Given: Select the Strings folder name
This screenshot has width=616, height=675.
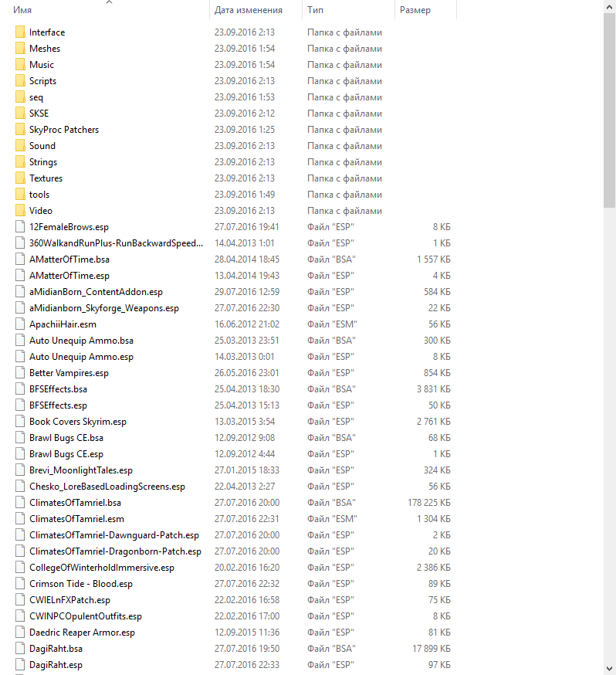Looking at the screenshot, I should (x=43, y=162).
